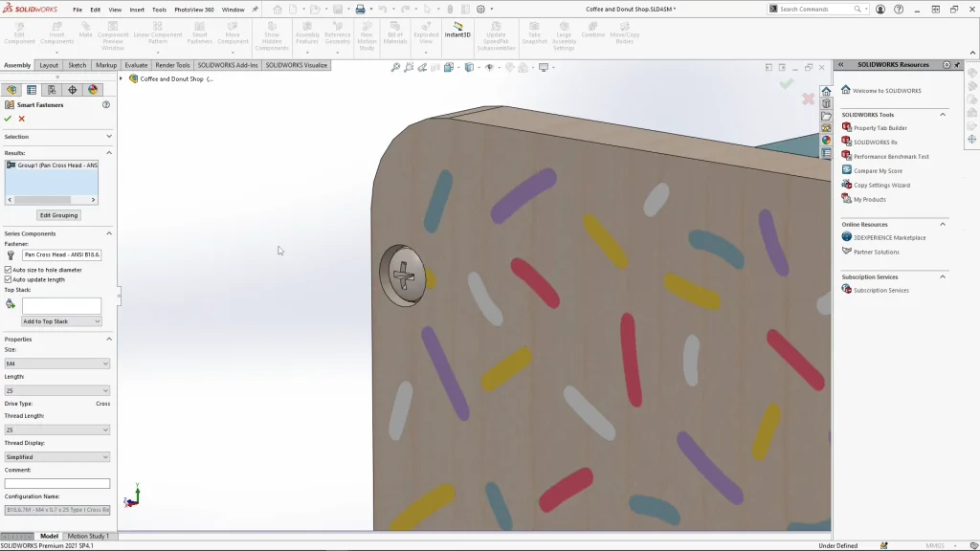Screen dimensions: 980x551
Task: Uncheck Auto size to hole diameter
Action: click(9, 270)
